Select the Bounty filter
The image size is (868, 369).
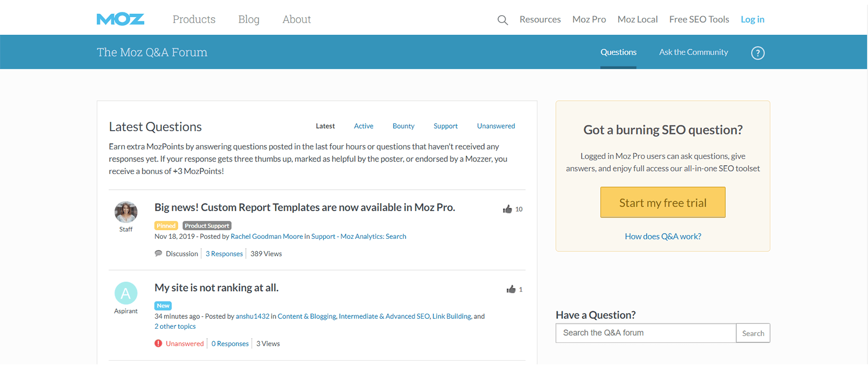click(404, 126)
